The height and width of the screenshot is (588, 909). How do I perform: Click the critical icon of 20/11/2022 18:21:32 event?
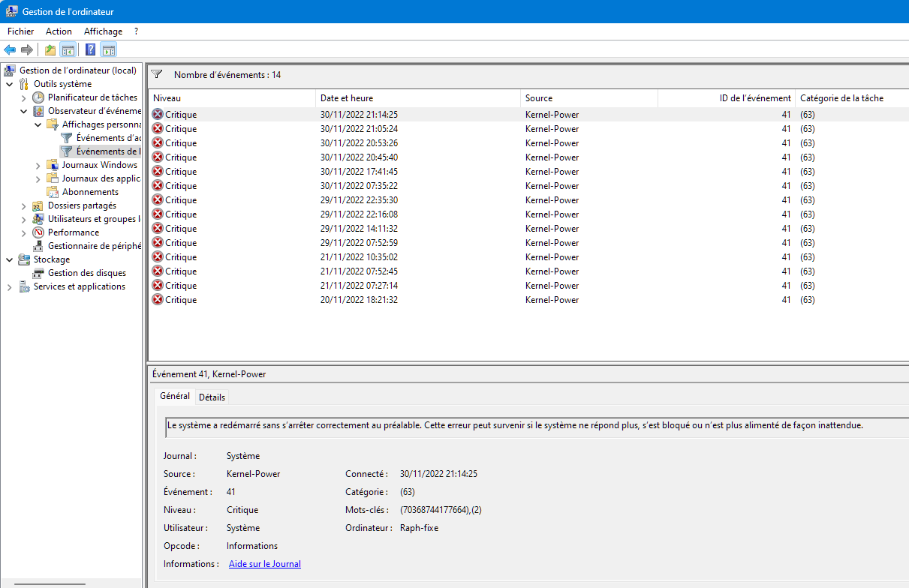(158, 300)
